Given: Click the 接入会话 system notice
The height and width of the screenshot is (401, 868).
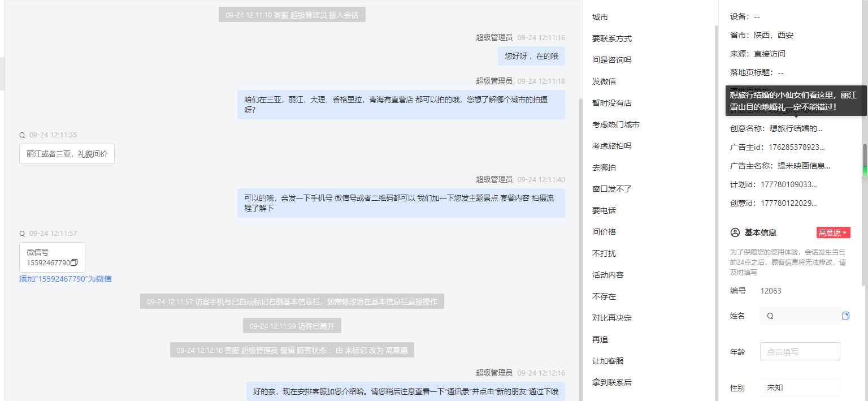Looking at the screenshot, I should (292, 15).
